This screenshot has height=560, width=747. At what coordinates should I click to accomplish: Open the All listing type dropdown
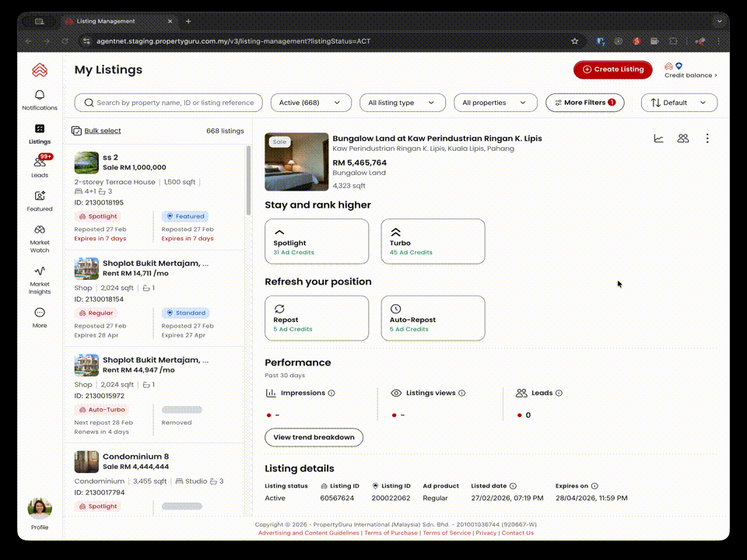pyautogui.click(x=402, y=103)
